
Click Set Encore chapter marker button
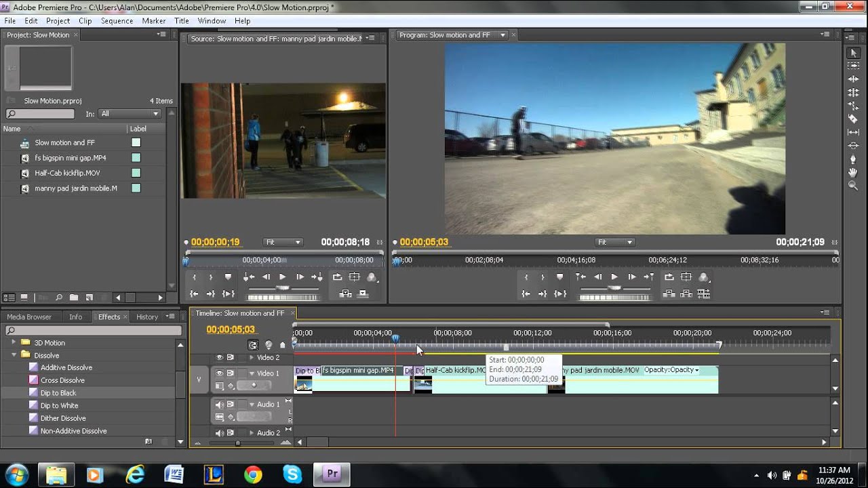point(269,345)
